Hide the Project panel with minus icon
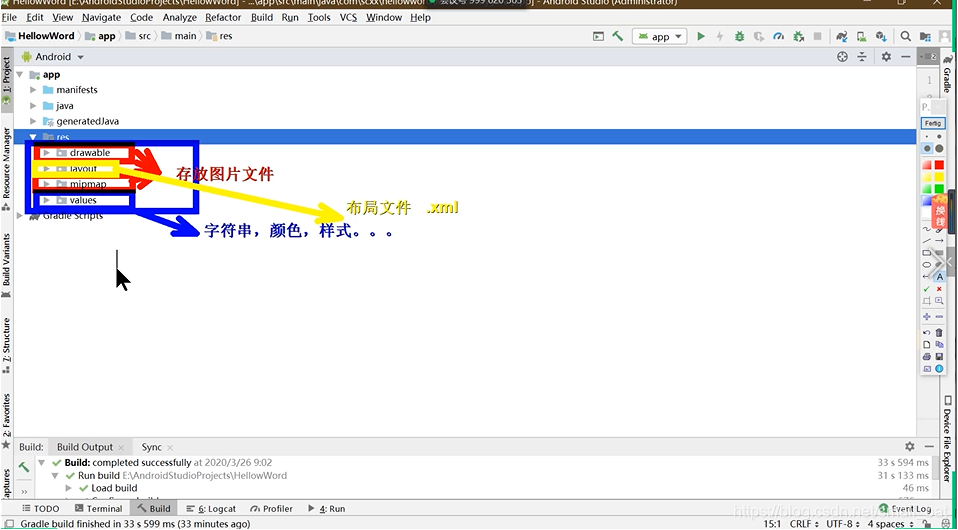Viewport: 958px width, 530px height. click(x=905, y=56)
